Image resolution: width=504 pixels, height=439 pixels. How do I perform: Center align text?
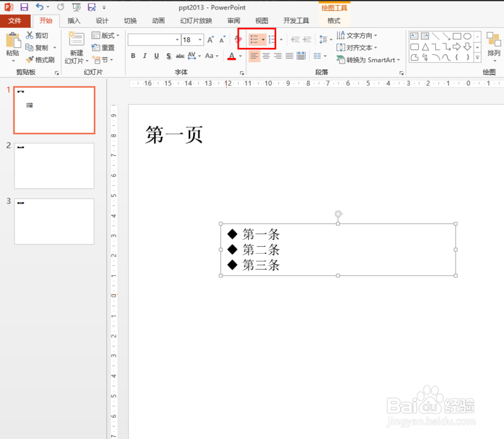pos(266,56)
